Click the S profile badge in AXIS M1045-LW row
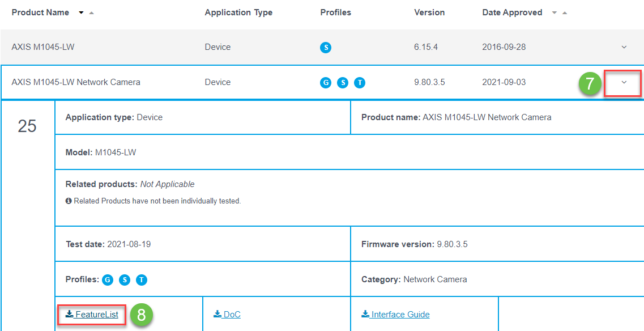 [326, 48]
